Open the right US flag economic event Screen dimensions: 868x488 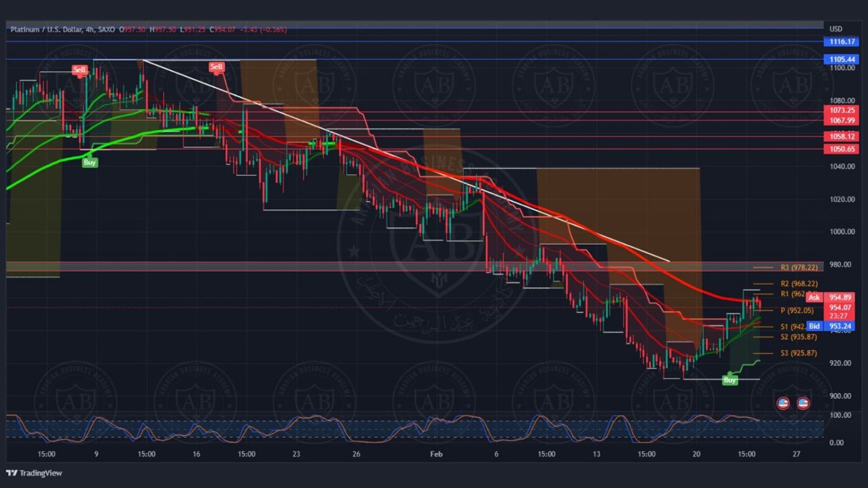click(803, 403)
